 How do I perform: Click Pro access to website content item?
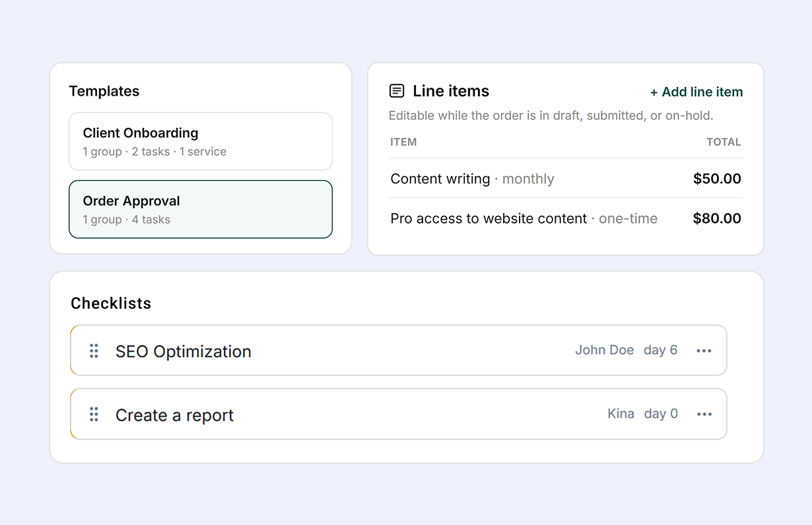[x=489, y=218]
